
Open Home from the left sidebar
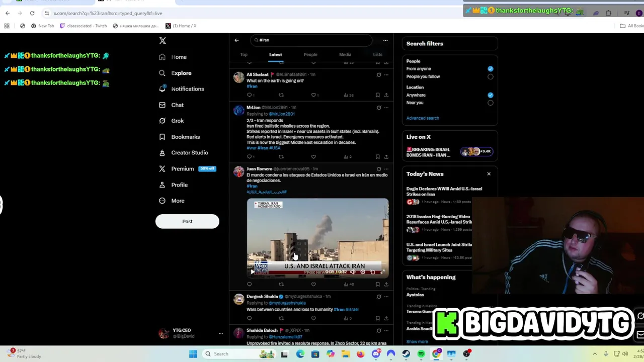pos(173,57)
